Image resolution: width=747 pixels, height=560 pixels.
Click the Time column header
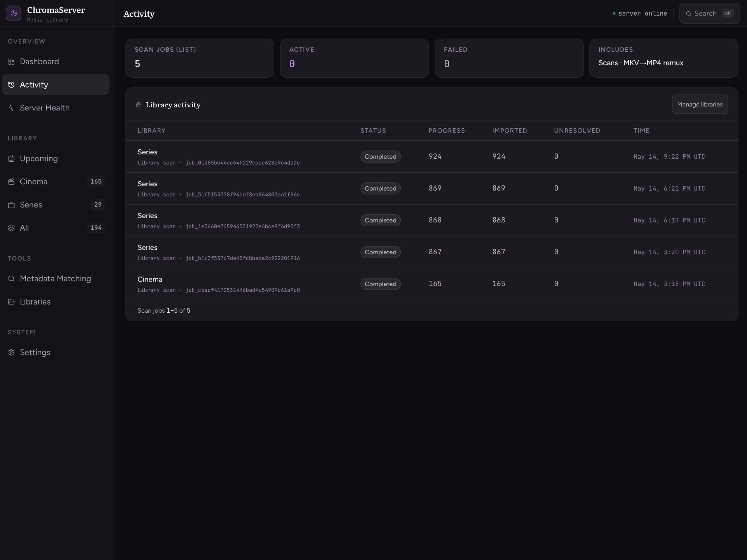(641, 131)
